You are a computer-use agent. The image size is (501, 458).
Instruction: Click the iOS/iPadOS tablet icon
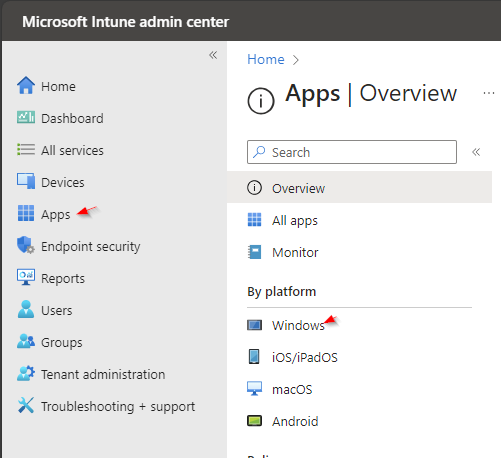254,357
